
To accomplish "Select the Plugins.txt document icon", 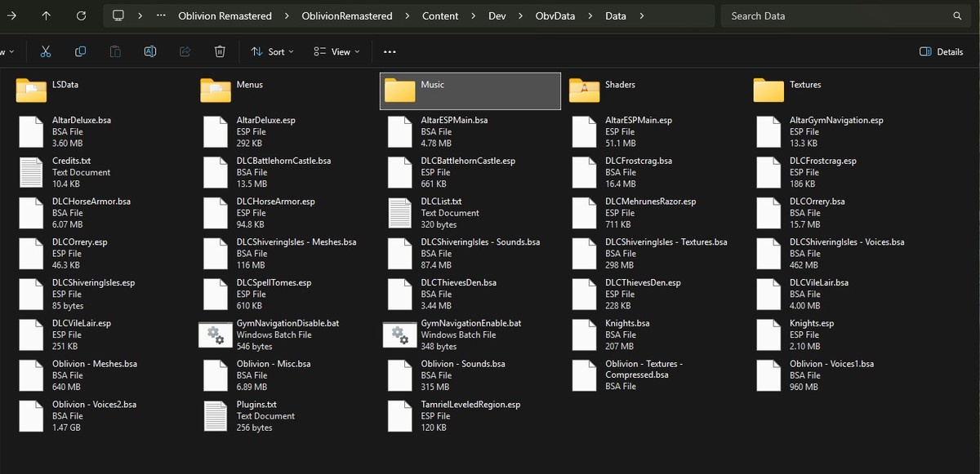I will (x=216, y=416).
